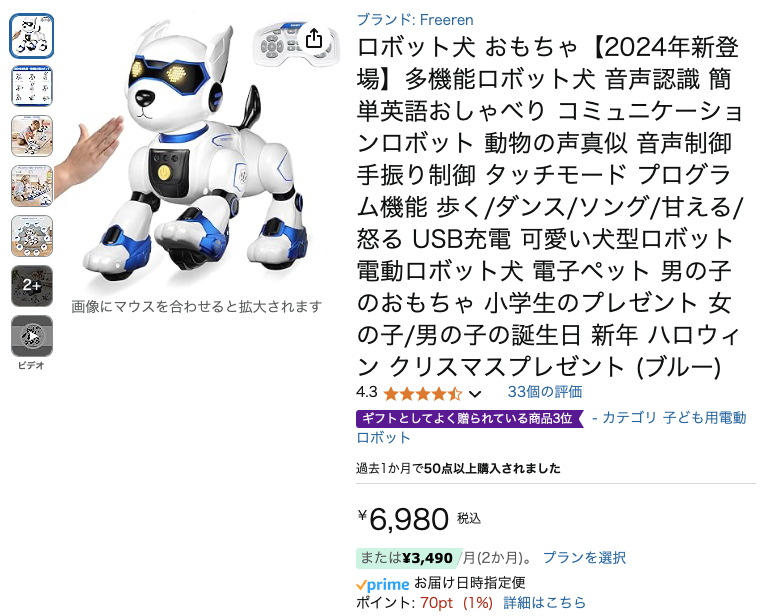Select the fifth thumbnail with circular features
The image size is (769, 616).
pos(32,236)
